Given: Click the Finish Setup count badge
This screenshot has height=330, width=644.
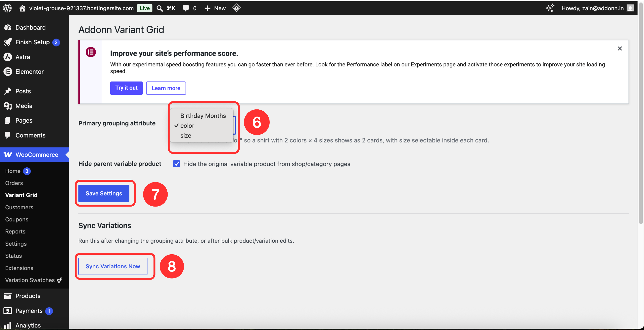Looking at the screenshot, I should point(56,43).
